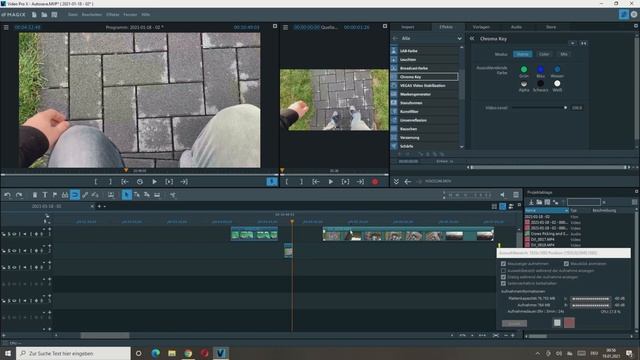Start recording with red record button

click(x=375, y=182)
